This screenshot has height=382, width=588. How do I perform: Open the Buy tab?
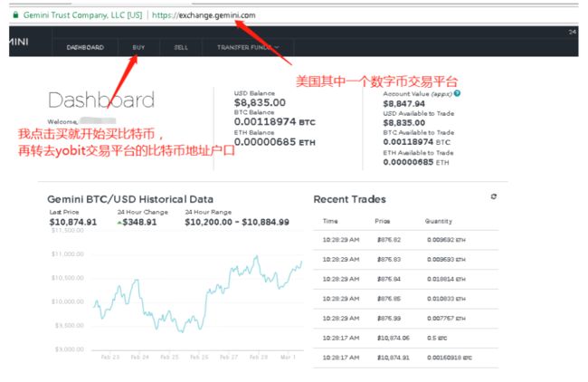click(x=138, y=47)
